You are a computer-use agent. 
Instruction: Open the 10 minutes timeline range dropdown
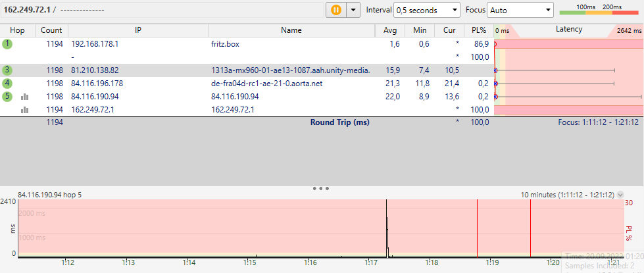point(620,195)
